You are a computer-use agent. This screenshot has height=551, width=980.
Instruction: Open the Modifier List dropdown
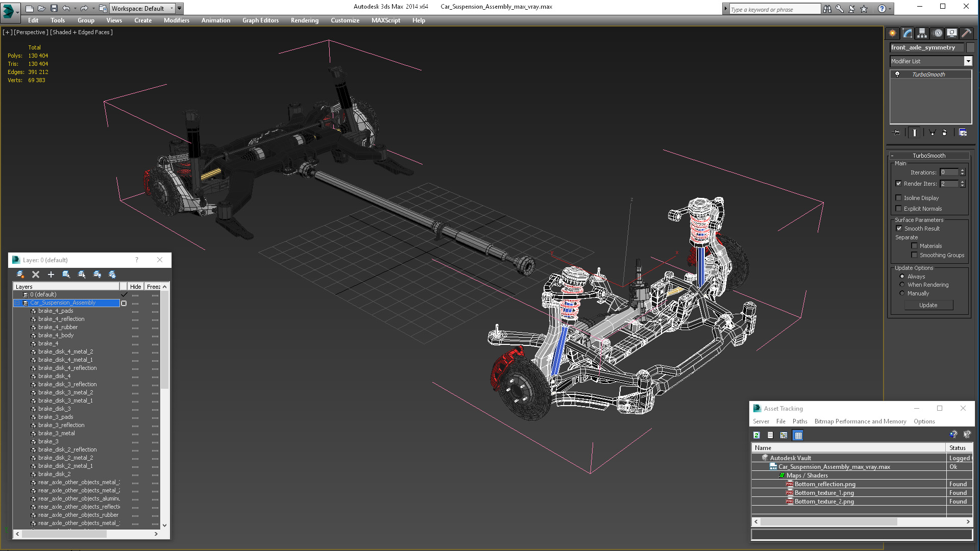tap(968, 61)
